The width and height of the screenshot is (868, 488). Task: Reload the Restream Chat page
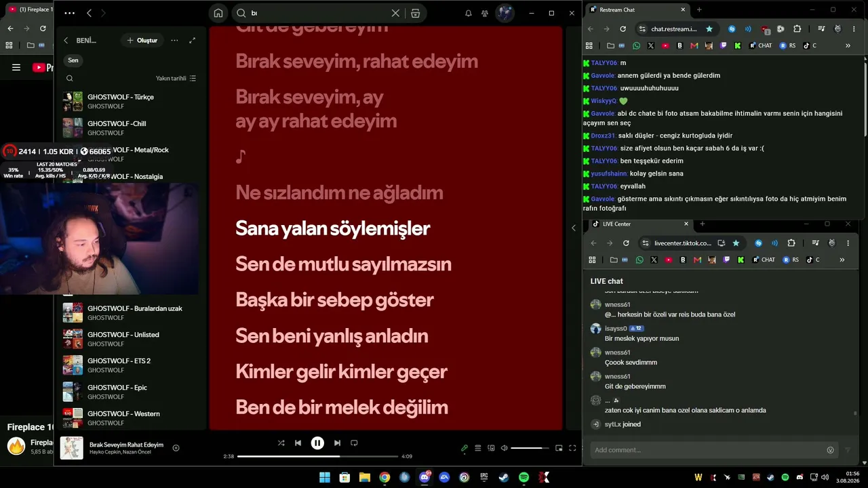tap(623, 29)
